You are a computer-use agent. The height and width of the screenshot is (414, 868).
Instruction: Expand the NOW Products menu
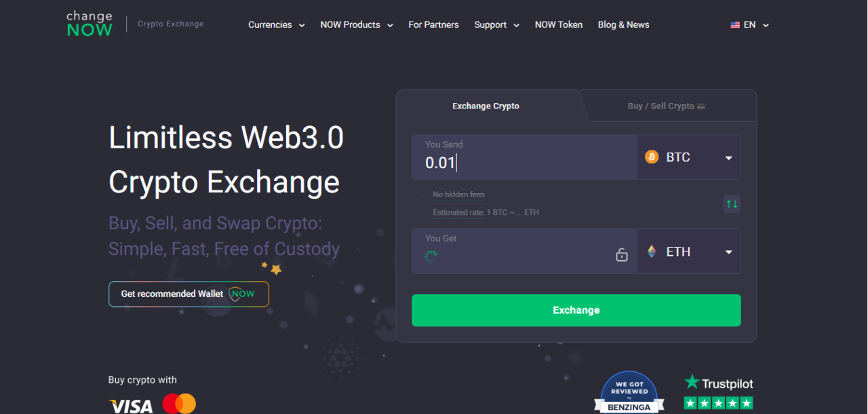pyautogui.click(x=356, y=24)
